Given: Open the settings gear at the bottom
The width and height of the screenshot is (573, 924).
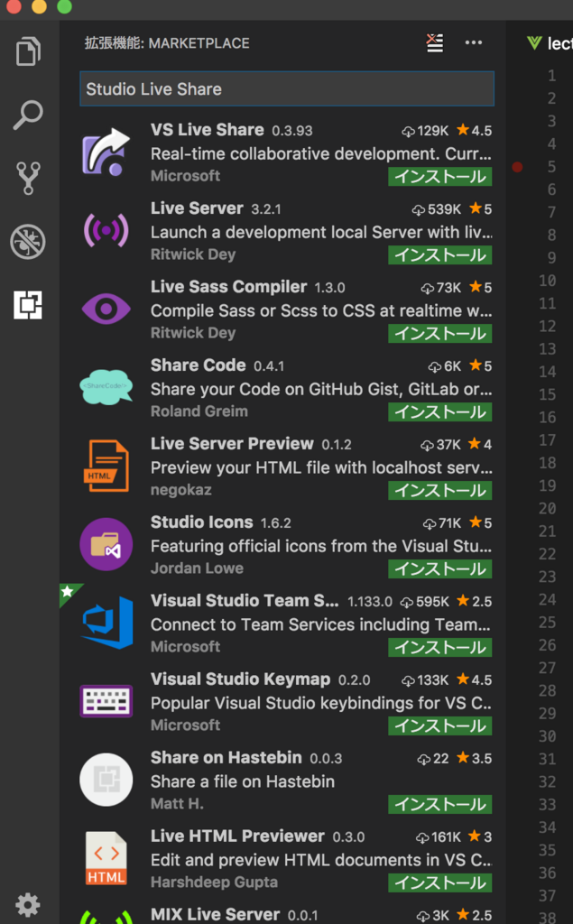Looking at the screenshot, I should [28, 905].
